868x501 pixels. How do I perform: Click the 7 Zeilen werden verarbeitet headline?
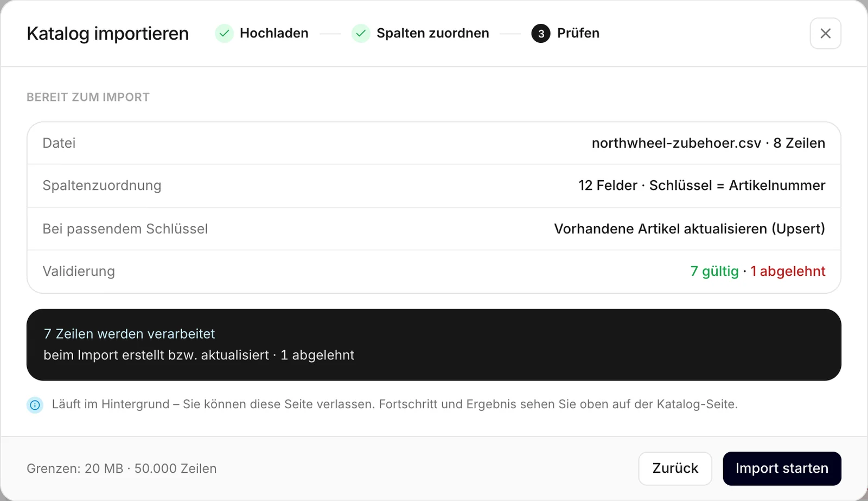coord(129,334)
